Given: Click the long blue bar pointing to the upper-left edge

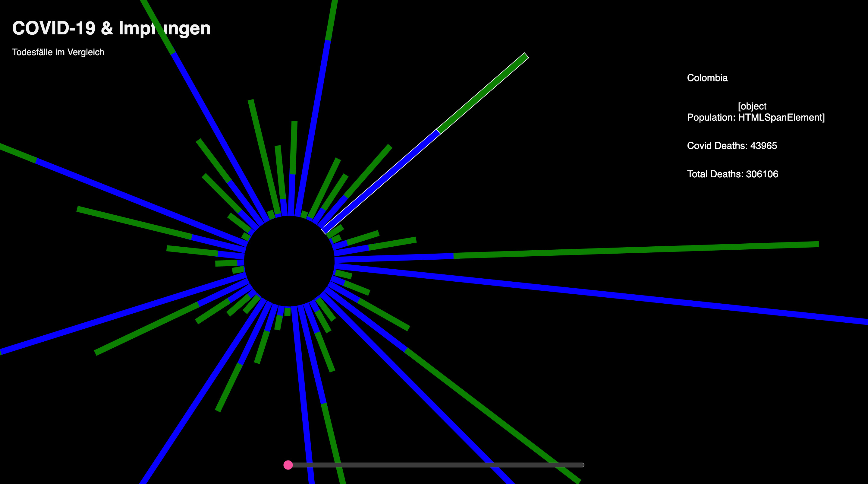Looking at the screenshot, I should [x=142, y=202].
